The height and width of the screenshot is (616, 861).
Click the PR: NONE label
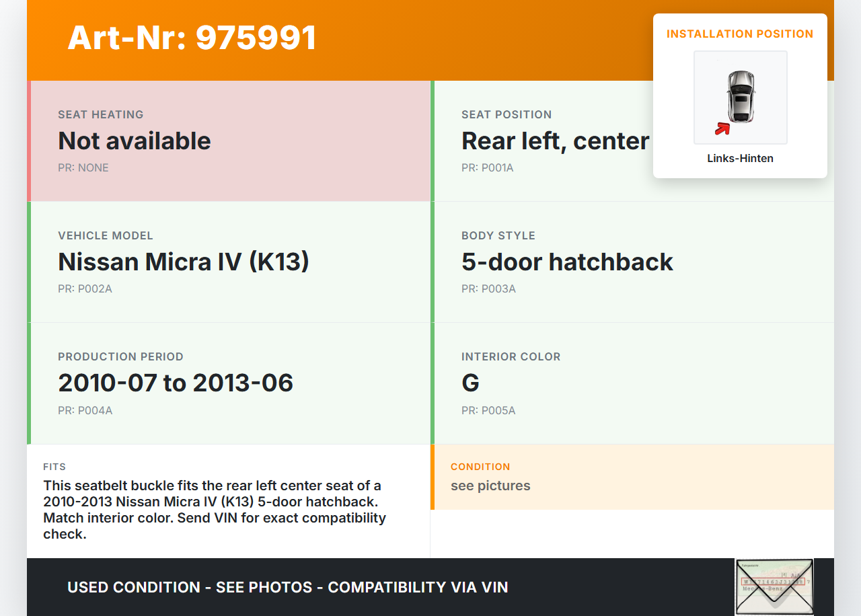[83, 167]
